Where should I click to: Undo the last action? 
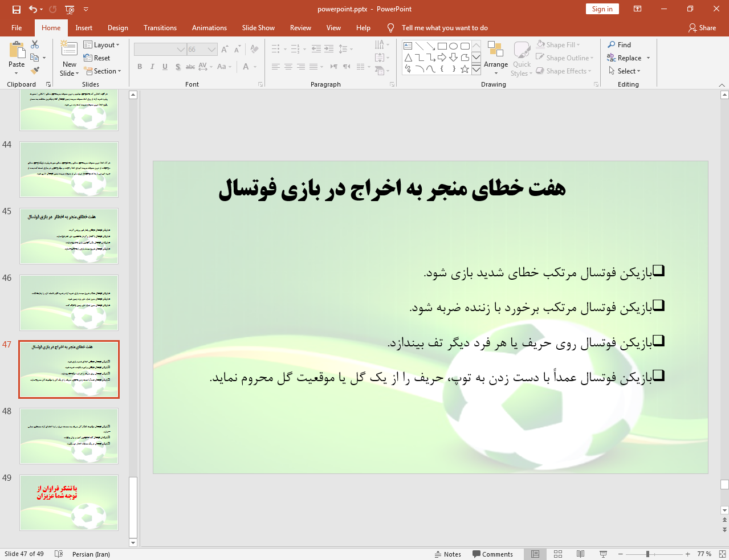[x=33, y=9]
